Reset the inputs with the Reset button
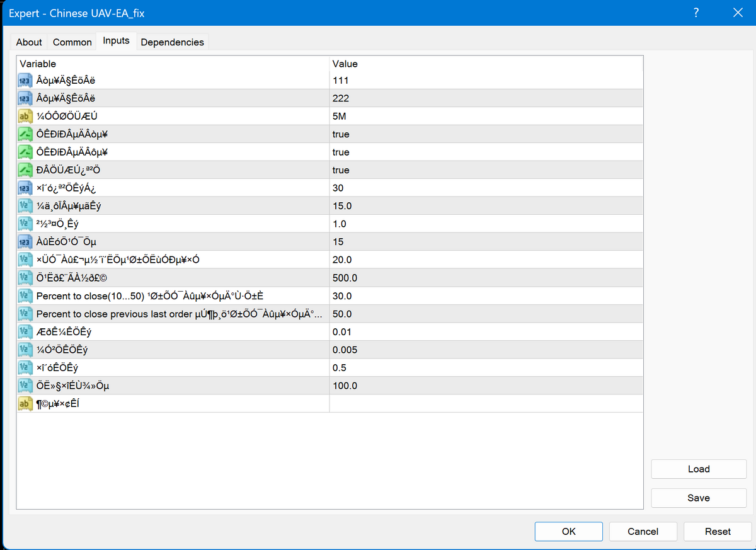This screenshot has width=756, height=550. pos(718,532)
